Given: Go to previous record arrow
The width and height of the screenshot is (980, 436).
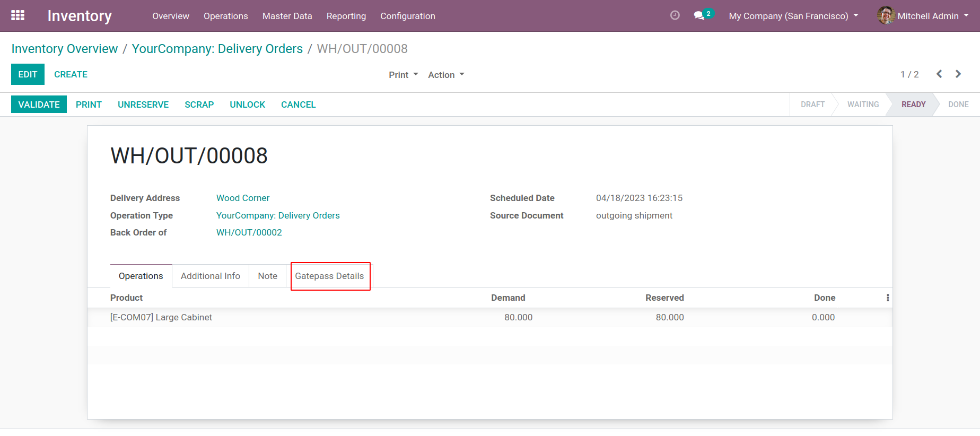Looking at the screenshot, I should click(939, 74).
